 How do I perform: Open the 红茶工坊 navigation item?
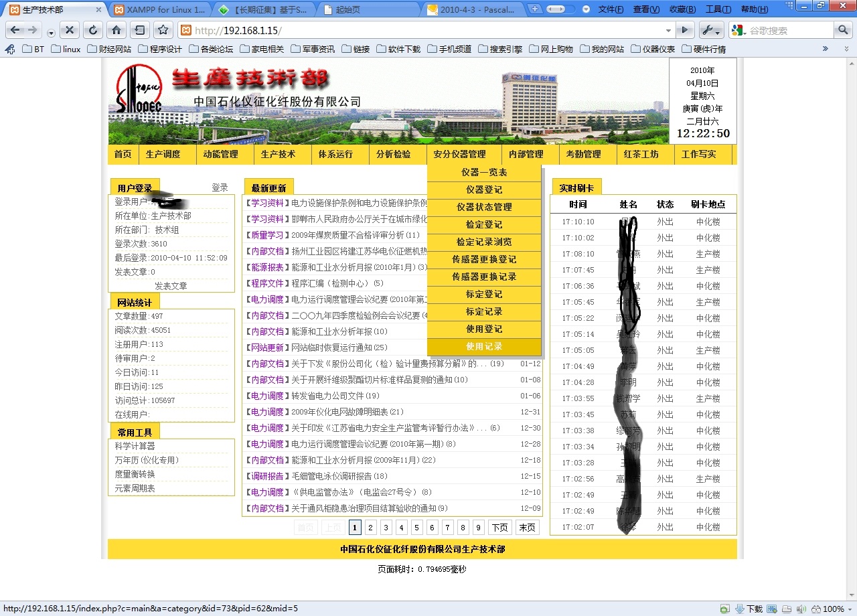(641, 154)
